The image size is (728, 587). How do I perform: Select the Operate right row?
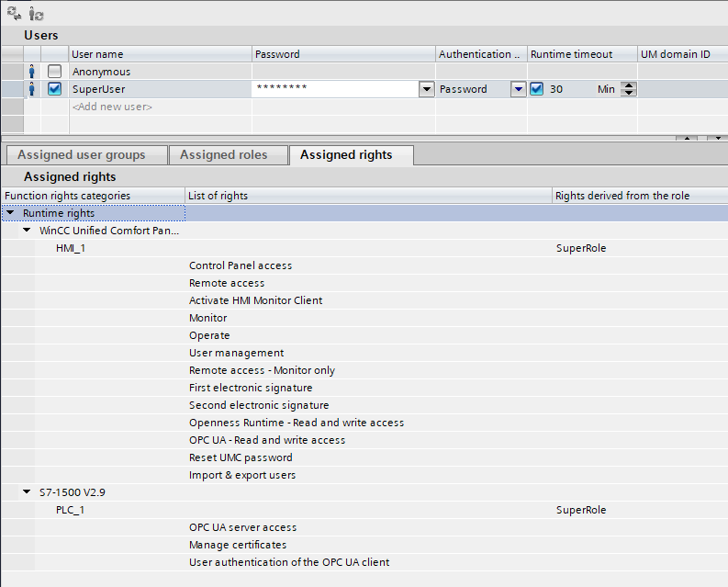tap(209, 335)
